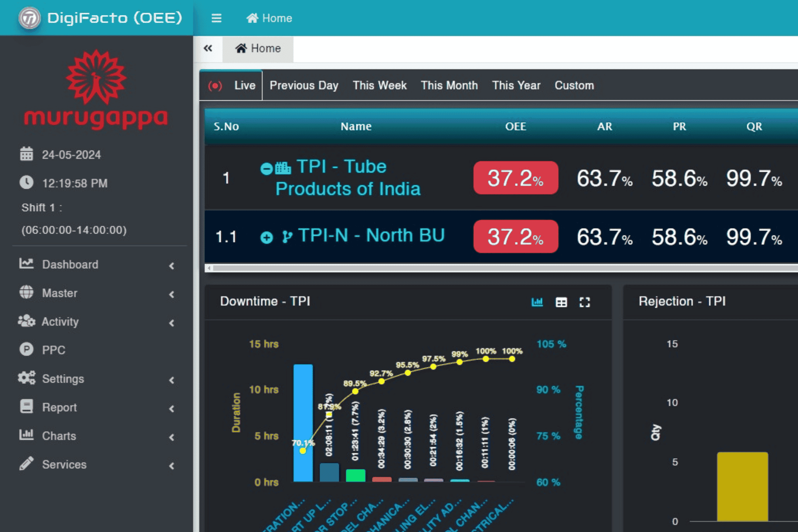Click the DigiFacto round logo icon
This screenshot has height=532, width=798.
[30, 18]
